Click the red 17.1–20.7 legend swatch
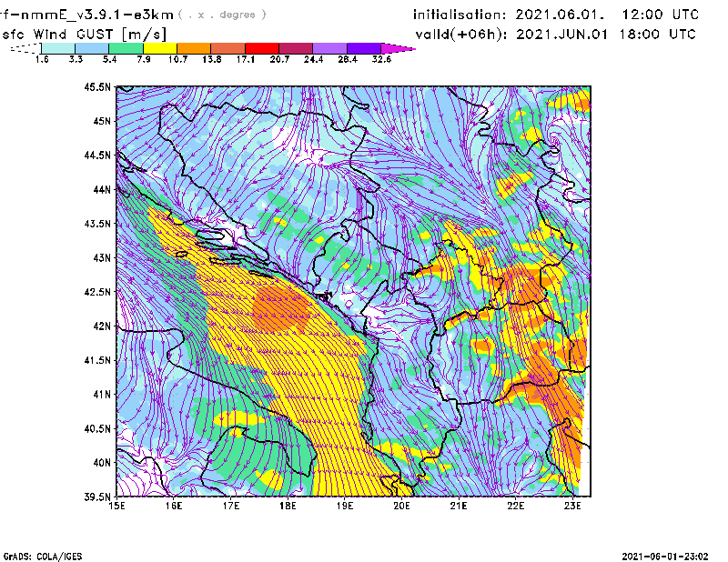728x562 pixels. (x=262, y=48)
